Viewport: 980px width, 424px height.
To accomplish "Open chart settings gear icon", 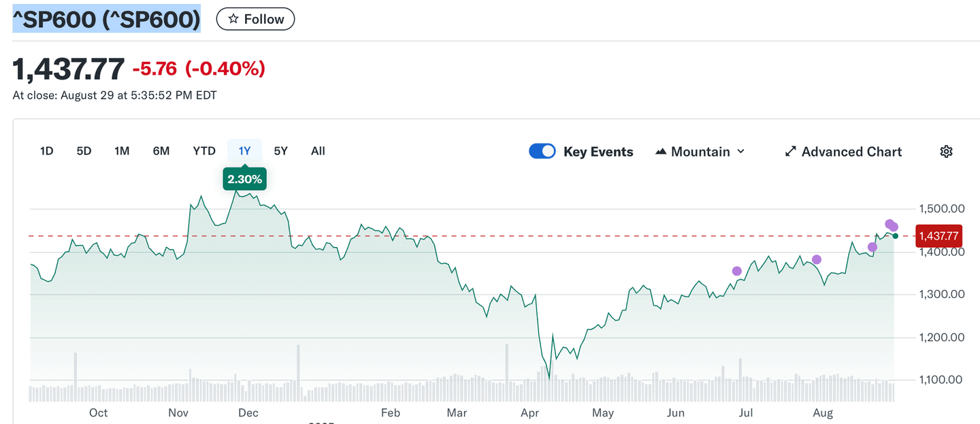I will [945, 152].
